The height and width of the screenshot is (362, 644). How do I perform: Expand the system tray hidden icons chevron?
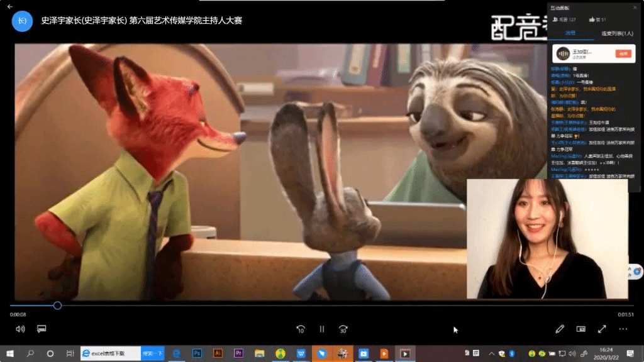492,353
